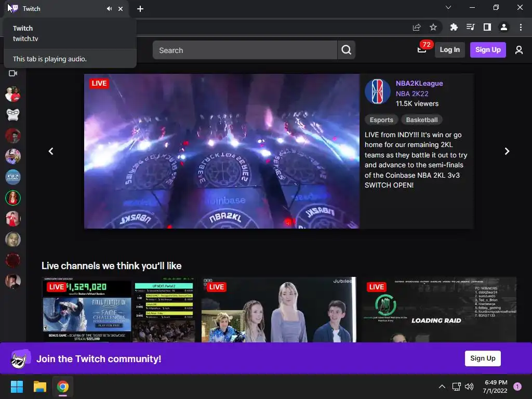Open Chrome tab search chevron
532x399 pixels.
(x=448, y=7)
